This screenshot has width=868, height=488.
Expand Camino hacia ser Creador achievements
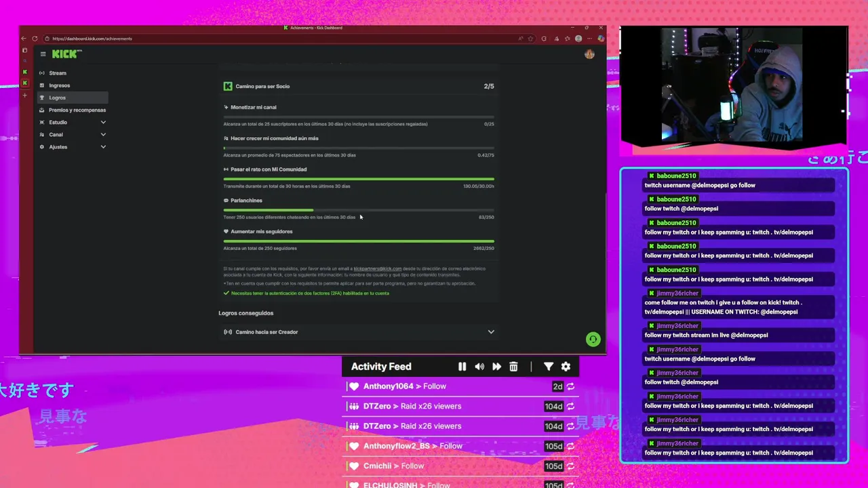(x=359, y=332)
